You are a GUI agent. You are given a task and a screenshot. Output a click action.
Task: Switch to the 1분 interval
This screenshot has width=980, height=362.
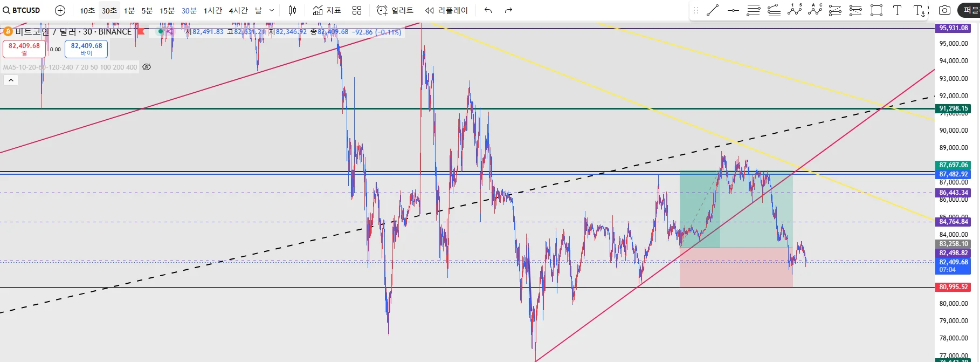[x=129, y=10]
